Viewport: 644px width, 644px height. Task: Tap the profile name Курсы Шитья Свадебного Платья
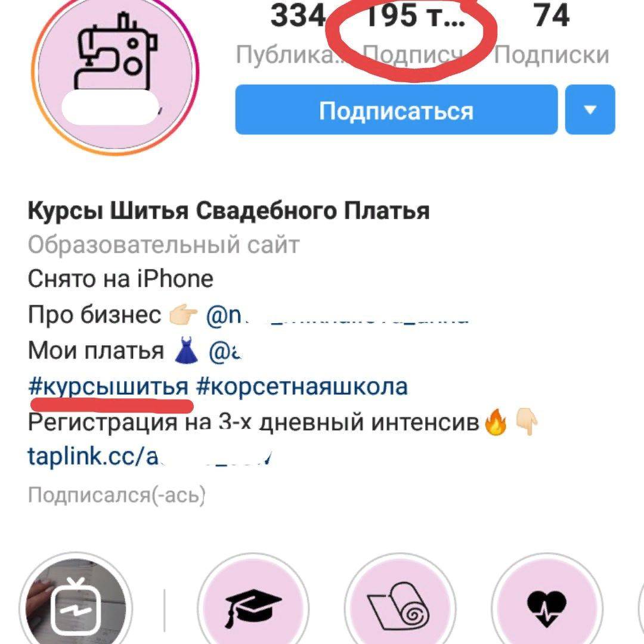tap(228, 212)
